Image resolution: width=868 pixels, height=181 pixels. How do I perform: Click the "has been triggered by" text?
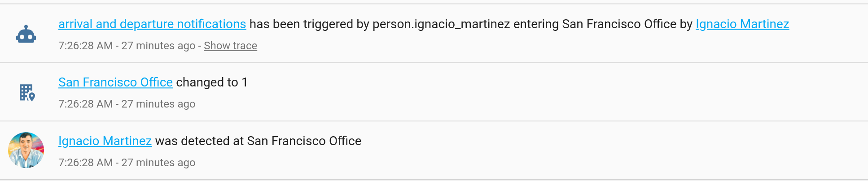[x=309, y=24]
